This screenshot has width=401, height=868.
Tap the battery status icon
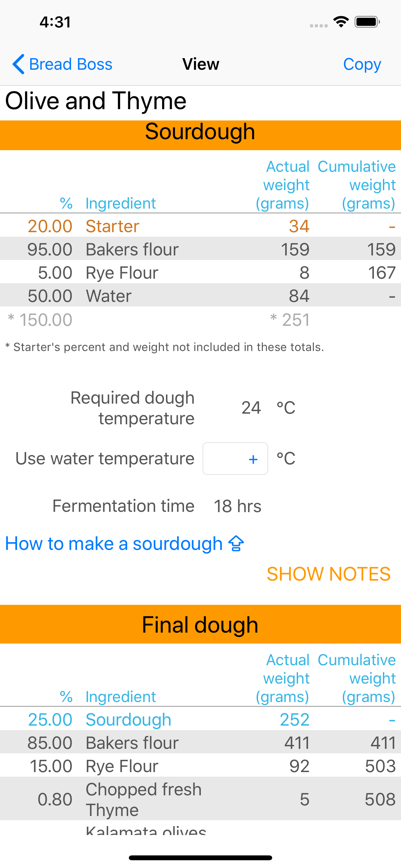point(367,22)
